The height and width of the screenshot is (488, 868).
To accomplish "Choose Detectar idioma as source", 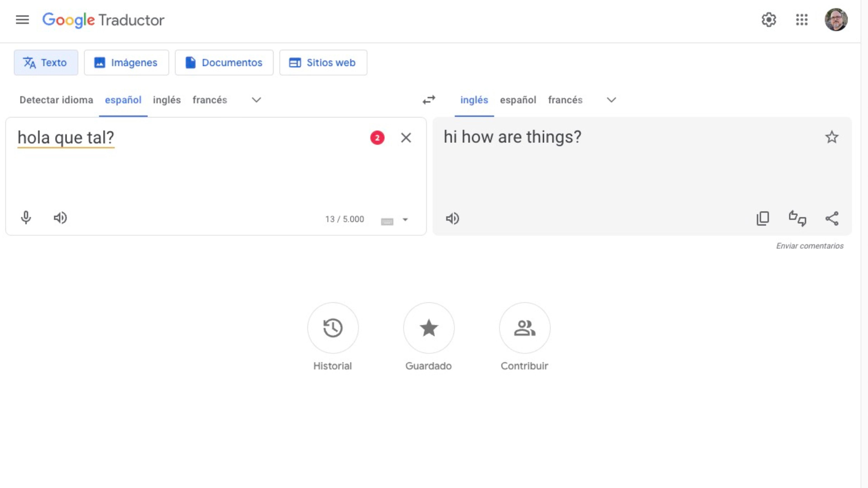I will (56, 100).
